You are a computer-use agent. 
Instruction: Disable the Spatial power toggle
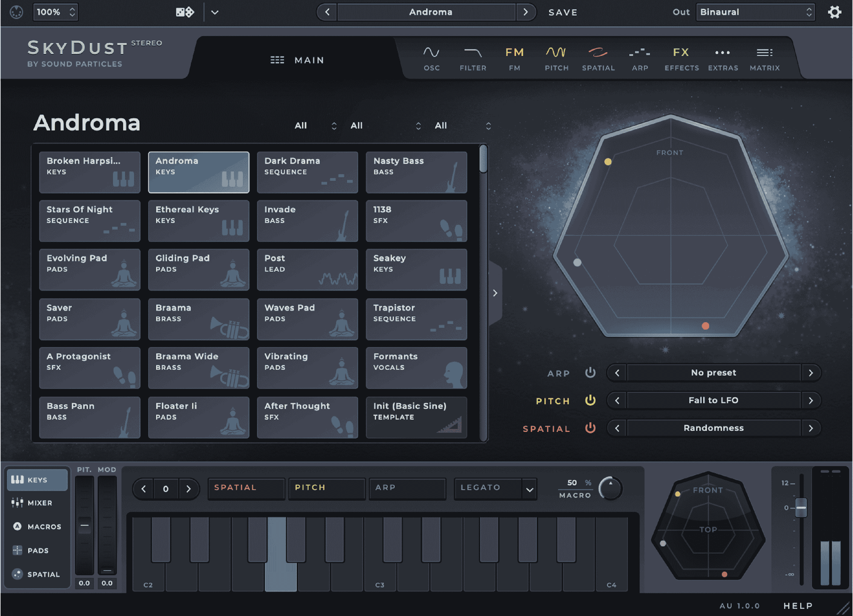click(590, 428)
